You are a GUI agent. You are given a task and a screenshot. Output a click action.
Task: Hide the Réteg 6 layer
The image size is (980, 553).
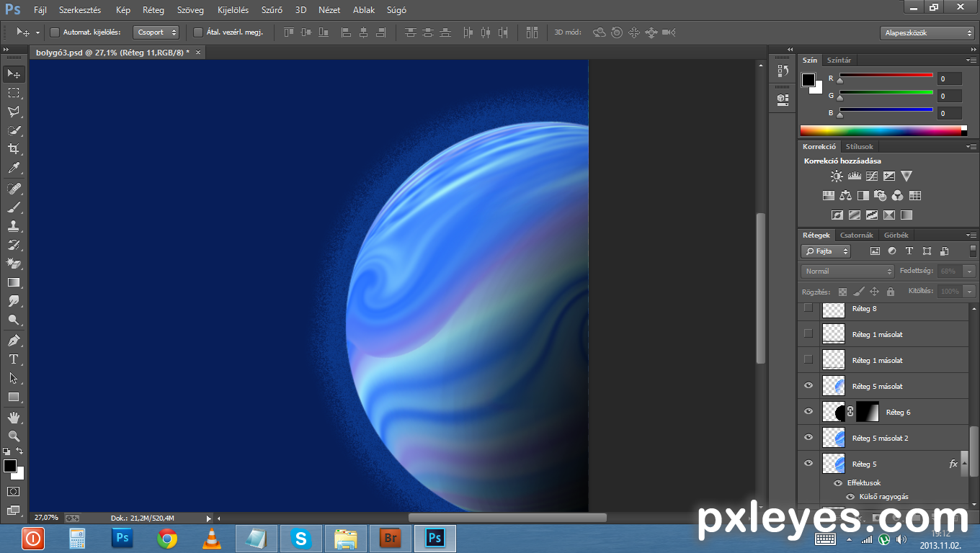[x=808, y=412]
